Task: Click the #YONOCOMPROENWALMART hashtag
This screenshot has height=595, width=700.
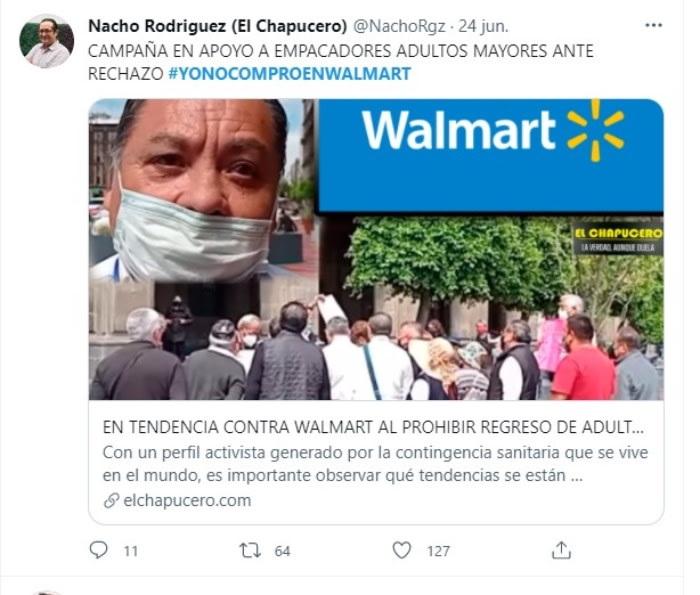Action: [x=289, y=74]
